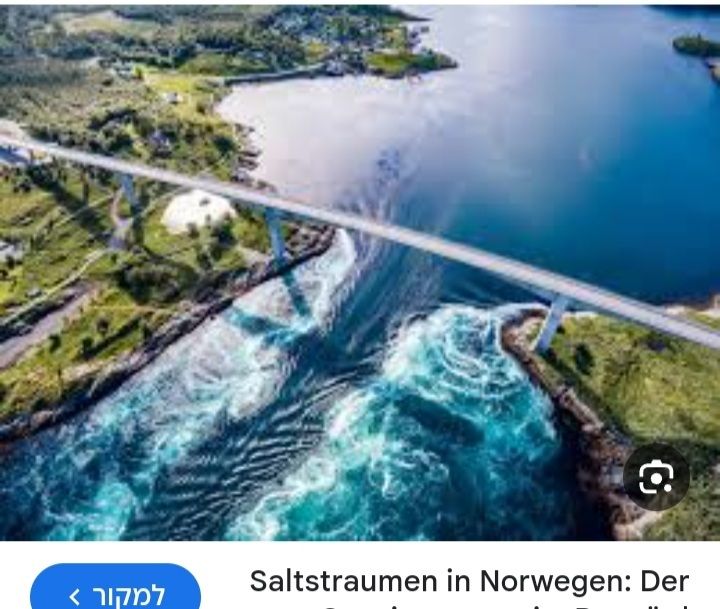Tap the blue למקור source button
The image size is (720, 609).
tap(116, 588)
